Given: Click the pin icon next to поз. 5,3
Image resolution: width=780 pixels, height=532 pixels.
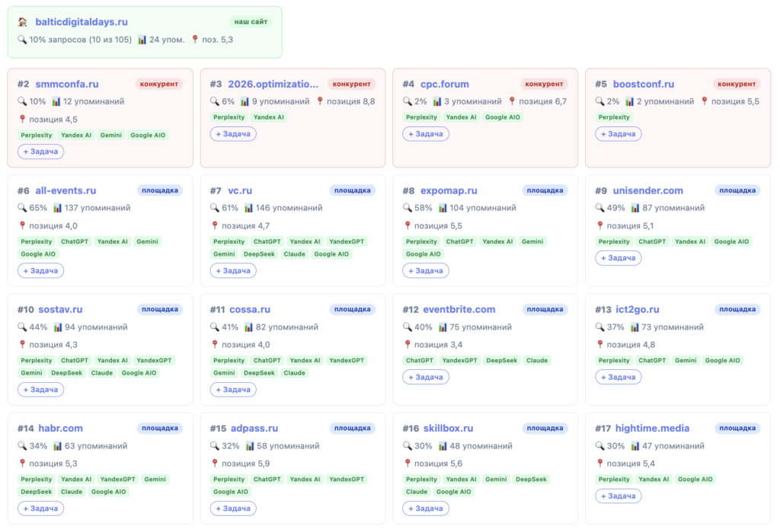Looking at the screenshot, I should [195, 40].
